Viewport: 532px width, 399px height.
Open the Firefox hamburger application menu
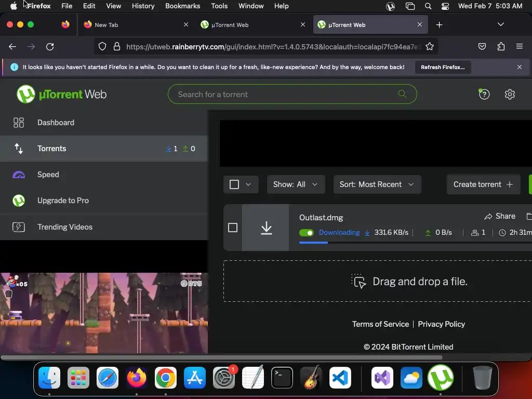(x=519, y=46)
